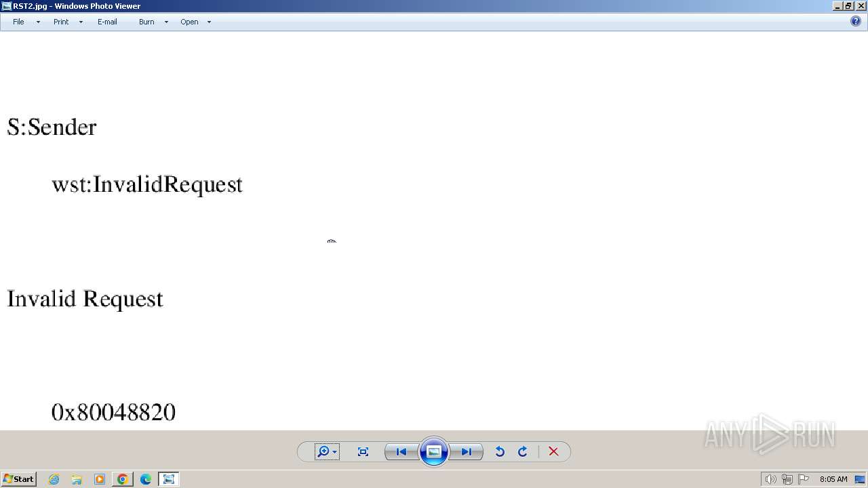Click the Invalid Request text
The width and height of the screenshot is (868, 488).
tap(85, 299)
